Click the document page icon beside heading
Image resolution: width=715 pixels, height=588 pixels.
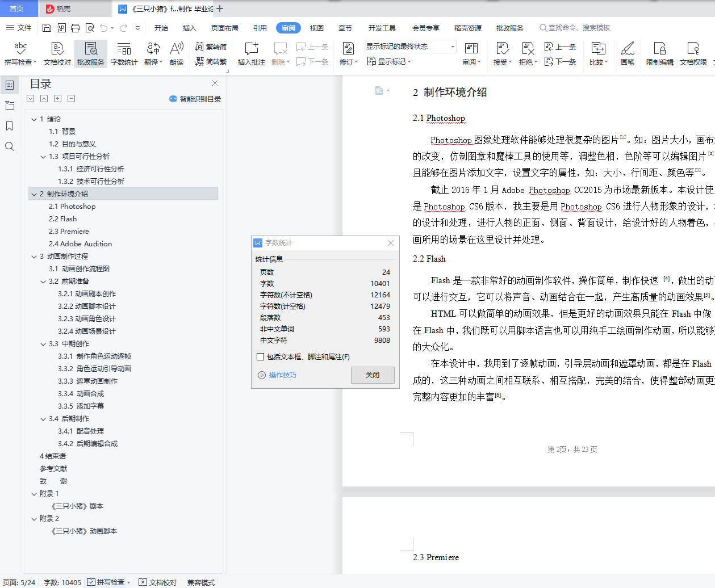[x=379, y=91]
